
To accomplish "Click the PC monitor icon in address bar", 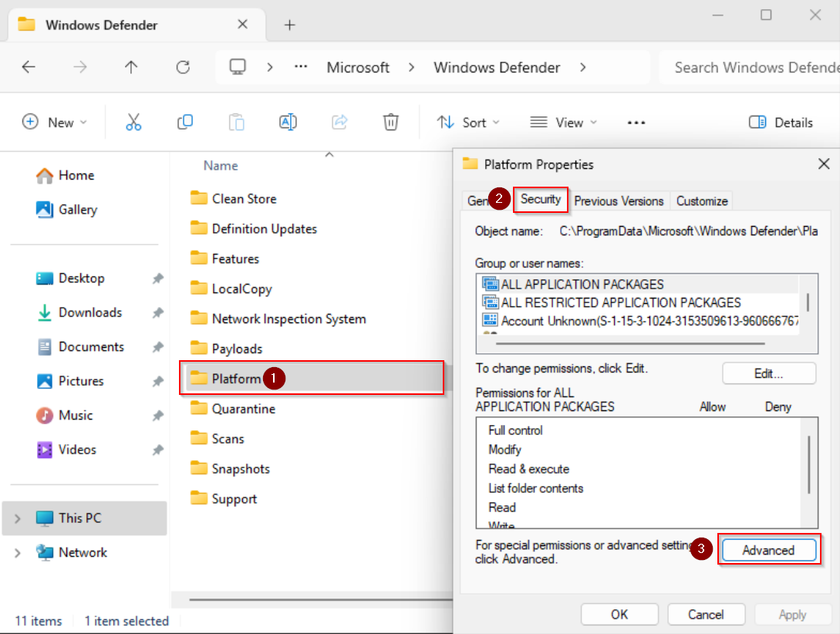I will [x=238, y=67].
